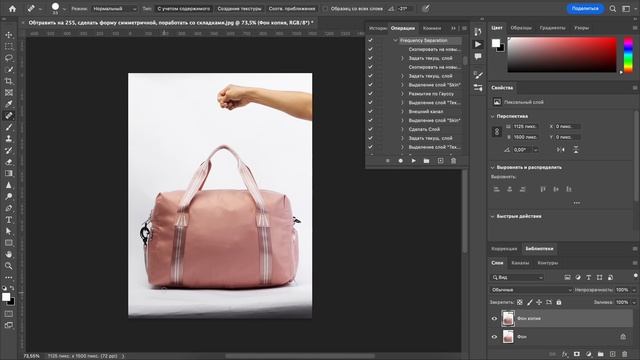Select the Type tool

[9, 220]
